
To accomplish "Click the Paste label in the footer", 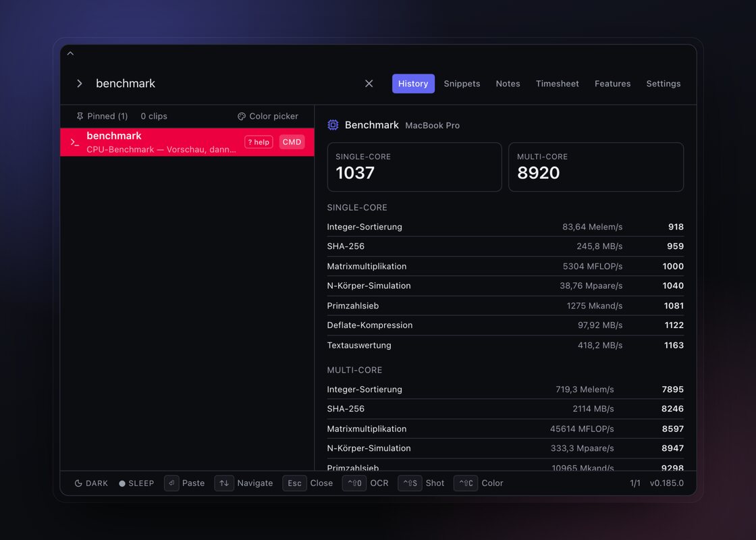I will pyautogui.click(x=193, y=483).
